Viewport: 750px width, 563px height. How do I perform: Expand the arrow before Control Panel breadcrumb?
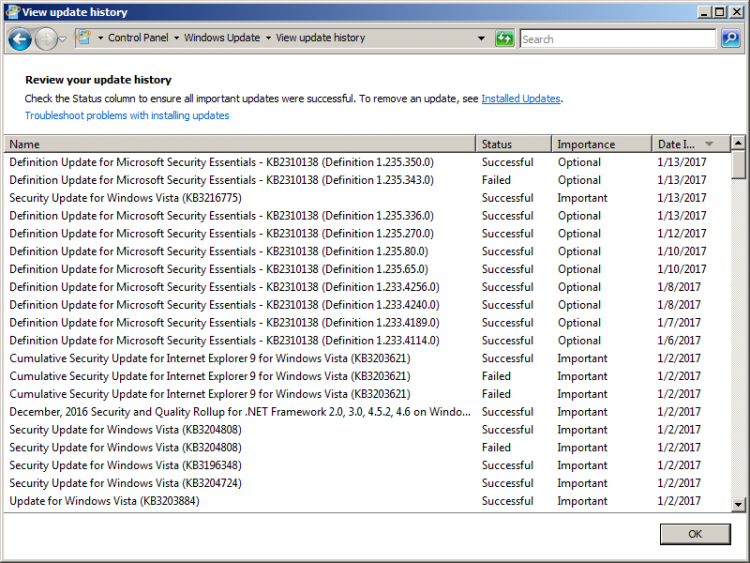[100, 38]
